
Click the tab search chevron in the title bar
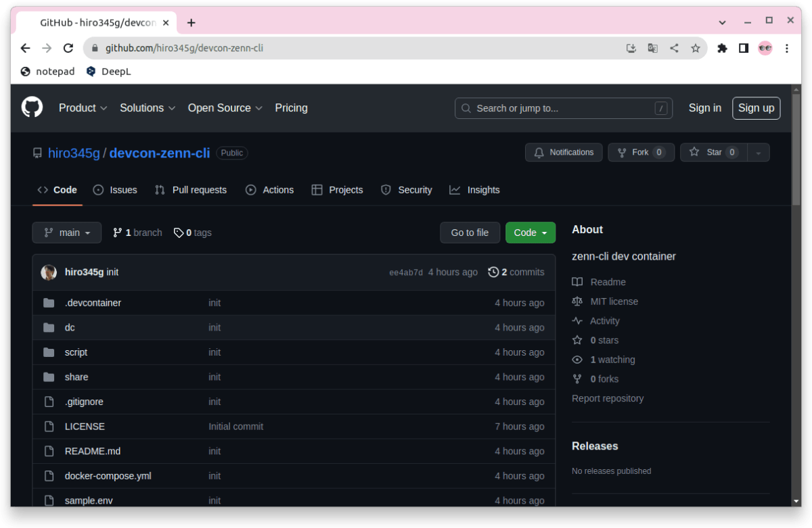tap(723, 22)
